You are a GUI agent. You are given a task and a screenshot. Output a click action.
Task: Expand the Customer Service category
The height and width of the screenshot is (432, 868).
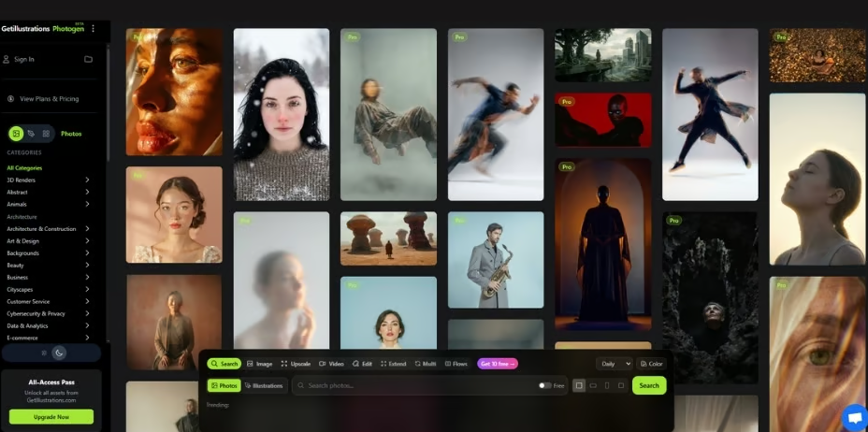pos(88,301)
